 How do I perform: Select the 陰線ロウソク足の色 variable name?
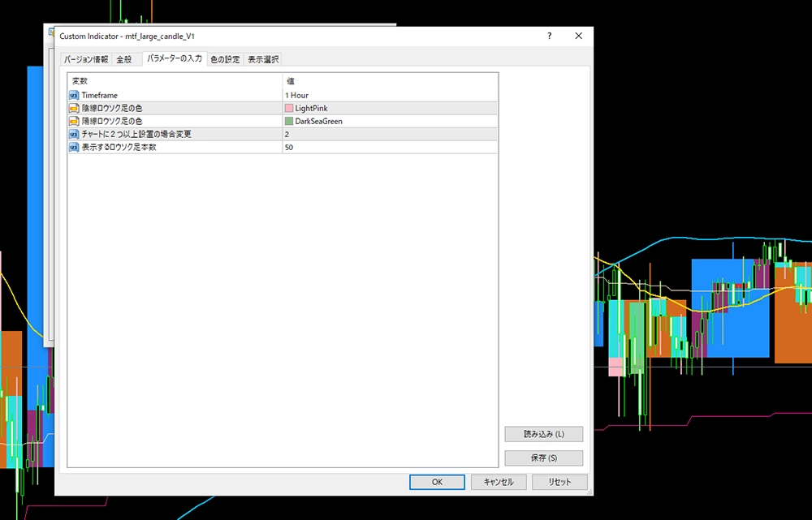point(112,108)
